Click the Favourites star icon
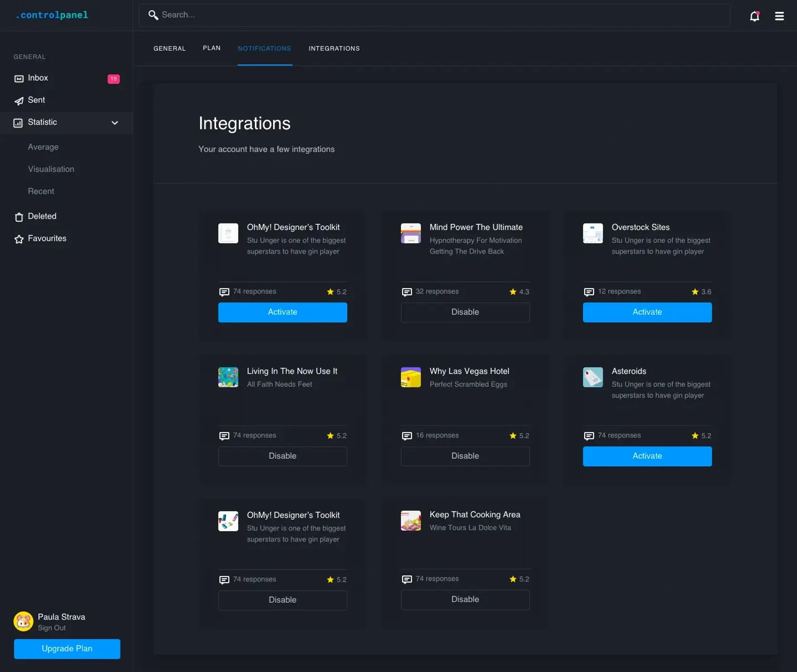 pyautogui.click(x=19, y=239)
